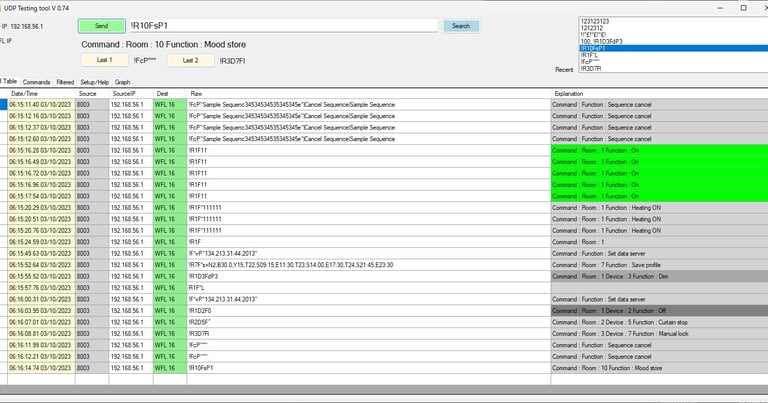Click the SourceIP column header
The height and width of the screenshot is (403, 768).
click(131, 94)
